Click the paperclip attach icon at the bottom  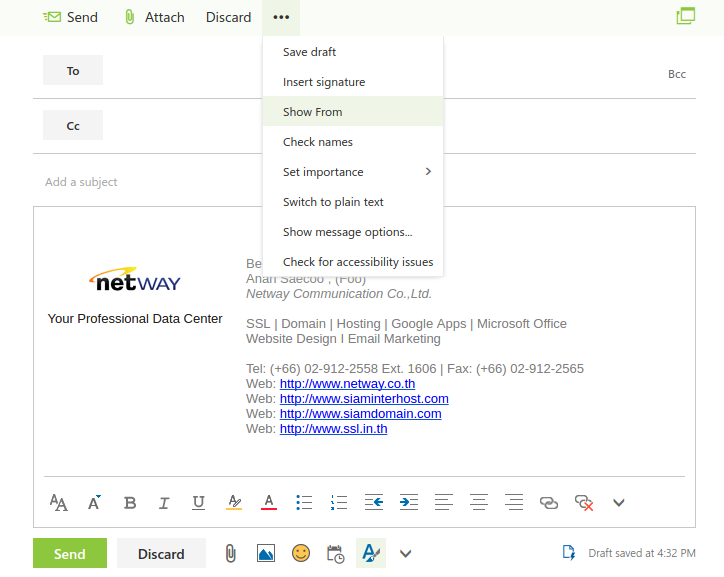(230, 553)
